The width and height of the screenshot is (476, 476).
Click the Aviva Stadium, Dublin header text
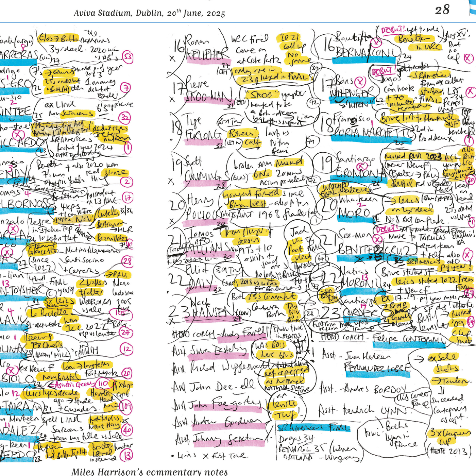click(x=149, y=13)
